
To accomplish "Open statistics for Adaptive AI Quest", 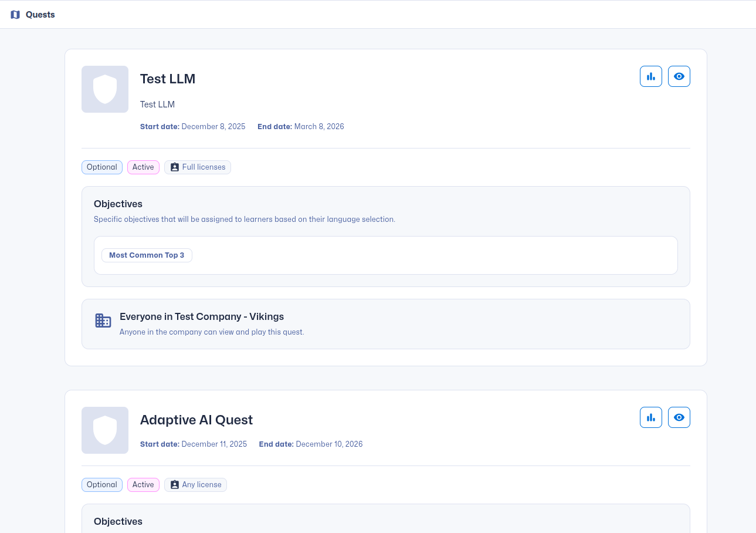I will [650, 417].
